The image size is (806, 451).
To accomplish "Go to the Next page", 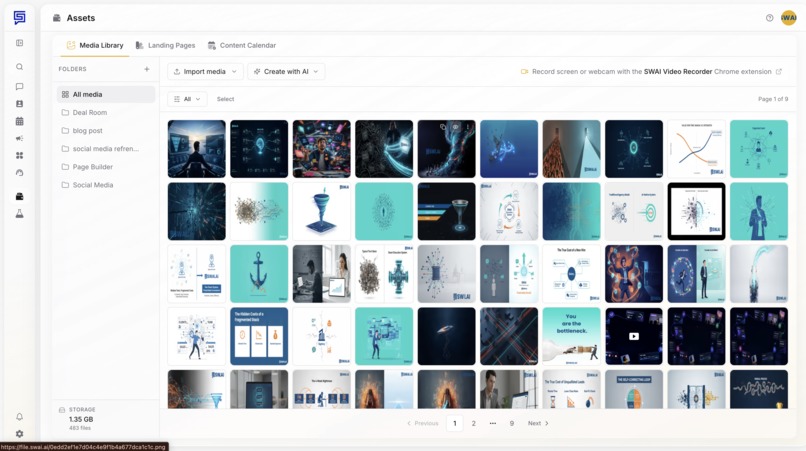I will pyautogui.click(x=538, y=423).
